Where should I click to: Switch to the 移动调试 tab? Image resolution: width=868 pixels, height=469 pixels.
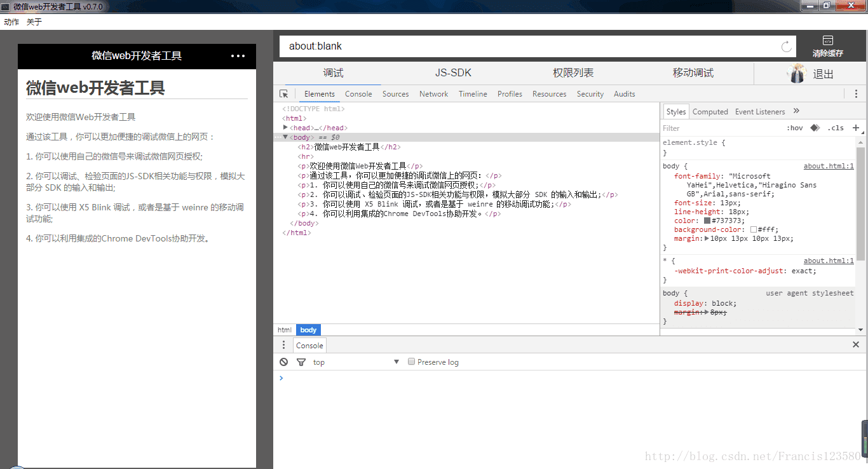point(693,73)
